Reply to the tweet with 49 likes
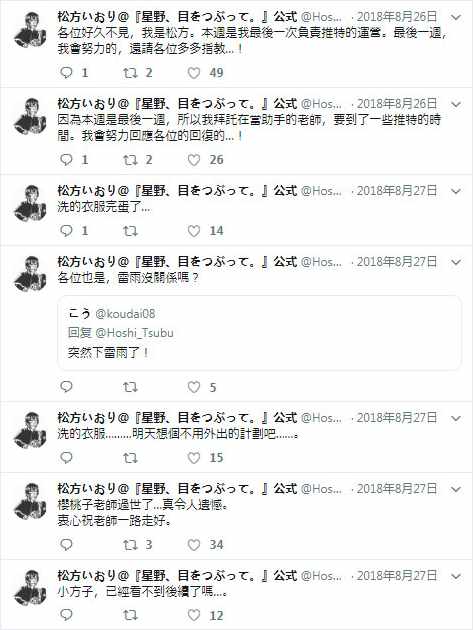 [x=66, y=72]
